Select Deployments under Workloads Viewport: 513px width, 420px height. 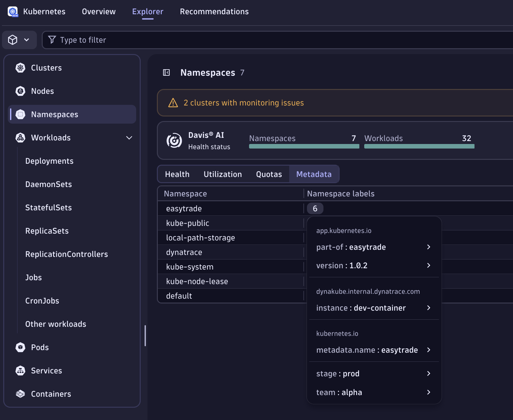pos(49,161)
